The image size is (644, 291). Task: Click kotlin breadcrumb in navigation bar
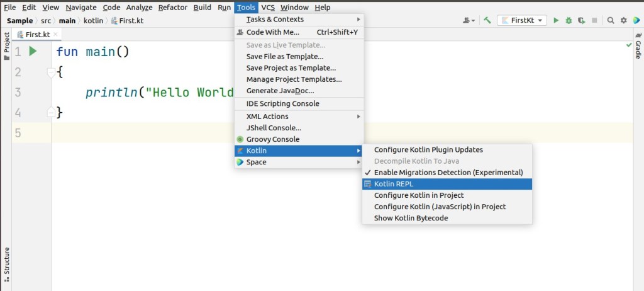[93, 21]
